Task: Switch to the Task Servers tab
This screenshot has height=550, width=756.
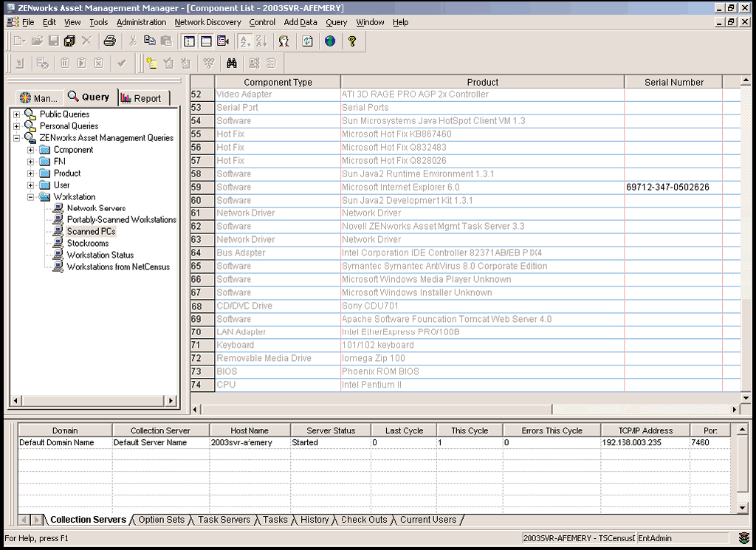Action: [x=224, y=520]
